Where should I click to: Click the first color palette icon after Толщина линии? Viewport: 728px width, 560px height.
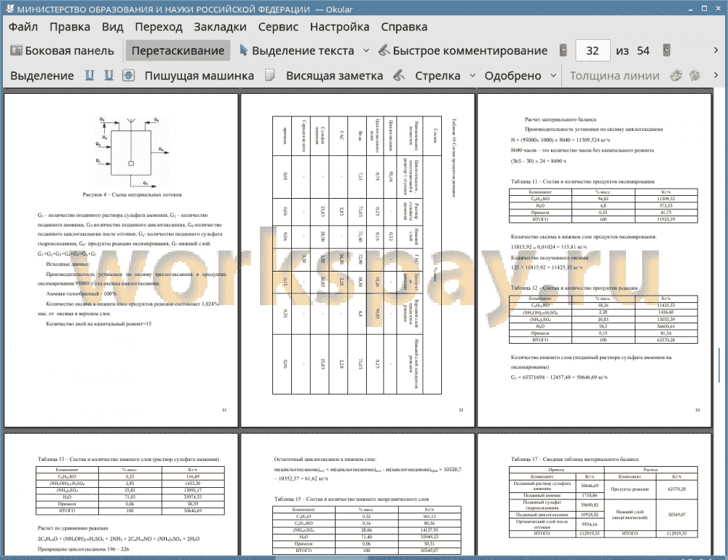pyautogui.click(x=676, y=75)
